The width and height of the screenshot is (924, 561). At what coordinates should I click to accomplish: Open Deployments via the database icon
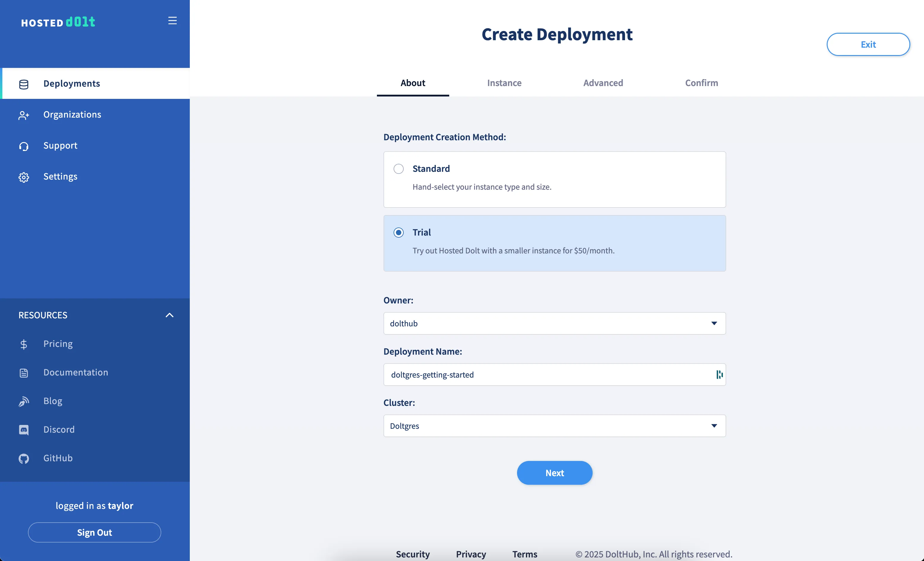click(x=24, y=84)
